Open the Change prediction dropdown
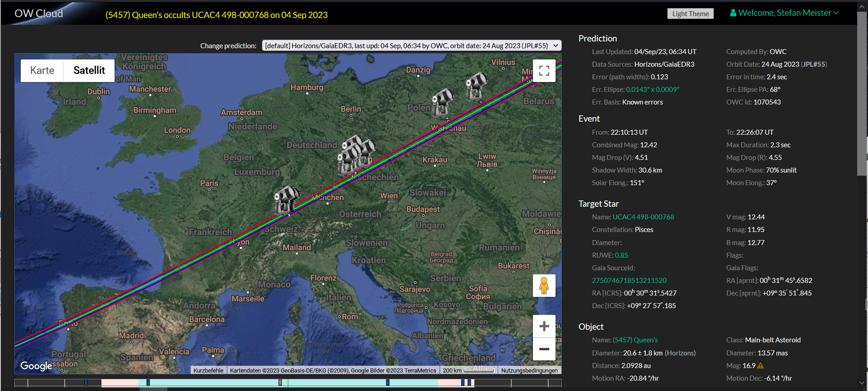Image resolution: width=868 pixels, height=391 pixels. (412, 45)
